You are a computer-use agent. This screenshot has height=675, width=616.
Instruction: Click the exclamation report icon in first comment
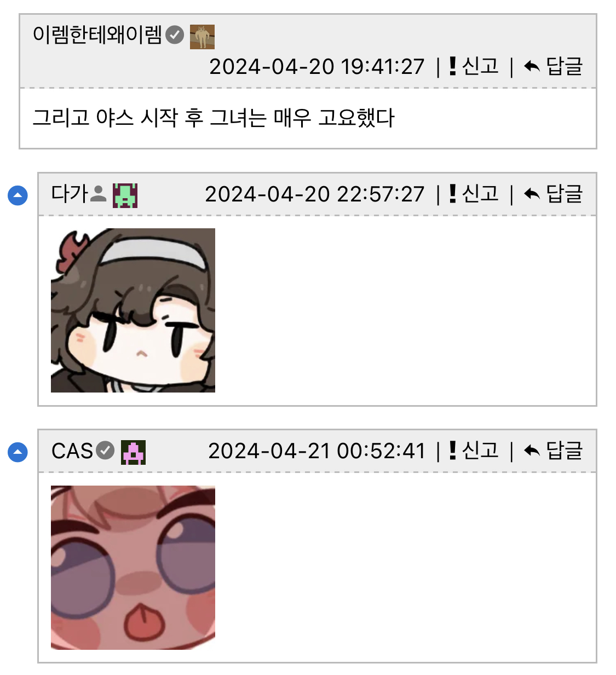coord(452,66)
